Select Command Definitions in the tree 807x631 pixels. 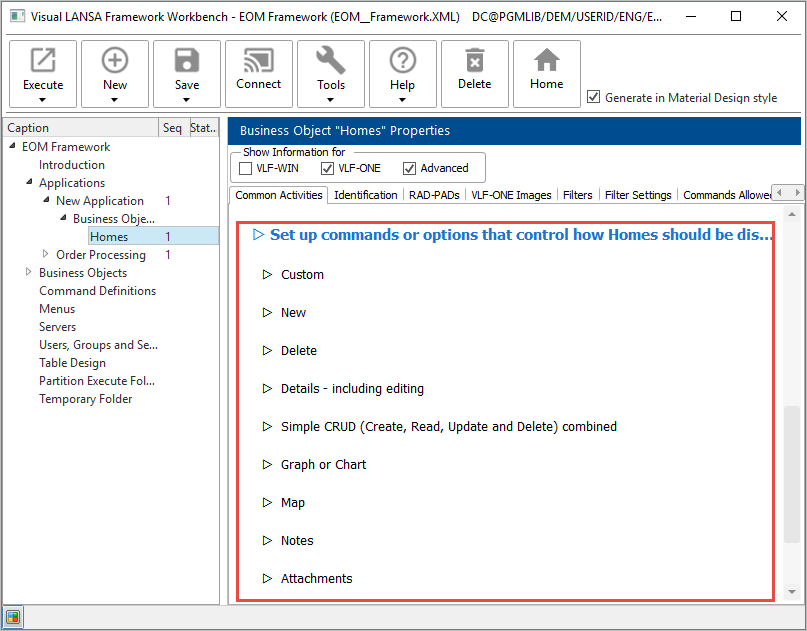click(x=97, y=291)
